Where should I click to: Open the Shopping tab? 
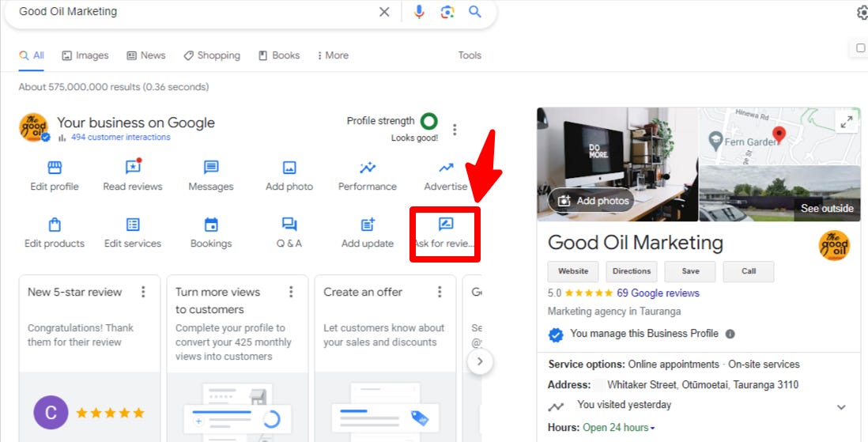(x=212, y=55)
